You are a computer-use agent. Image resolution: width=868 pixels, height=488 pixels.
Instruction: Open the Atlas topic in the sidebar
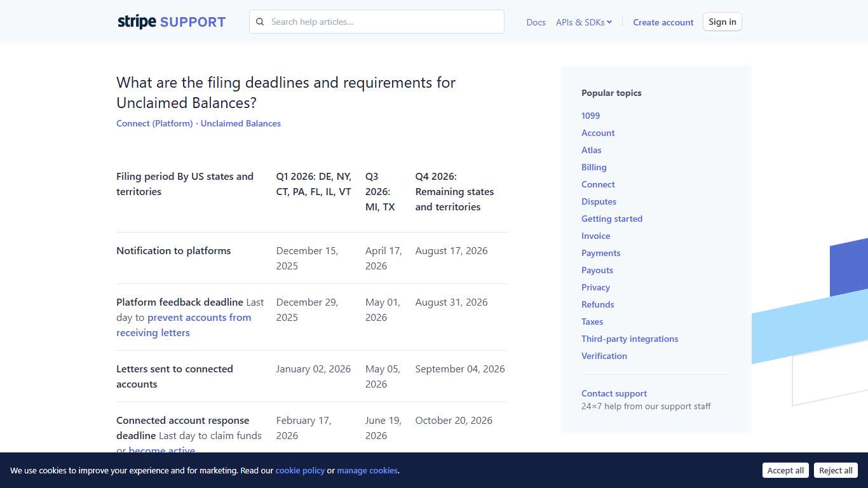pyautogui.click(x=591, y=150)
